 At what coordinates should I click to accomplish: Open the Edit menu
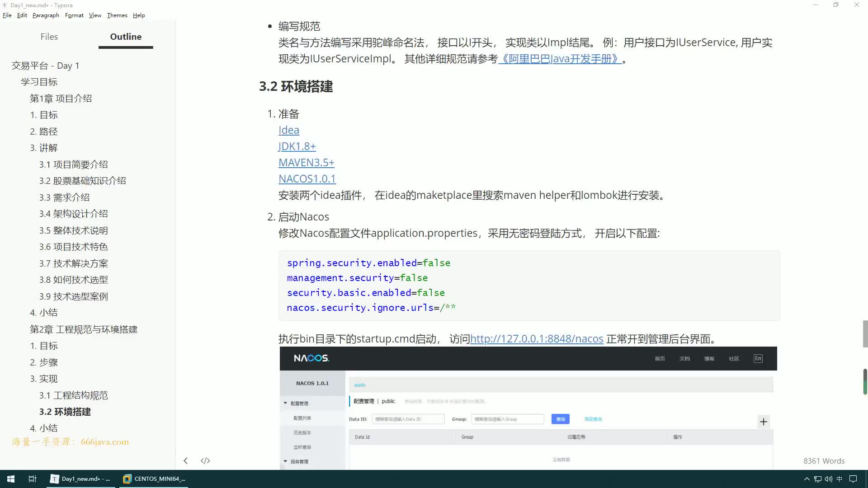tap(22, 15)
